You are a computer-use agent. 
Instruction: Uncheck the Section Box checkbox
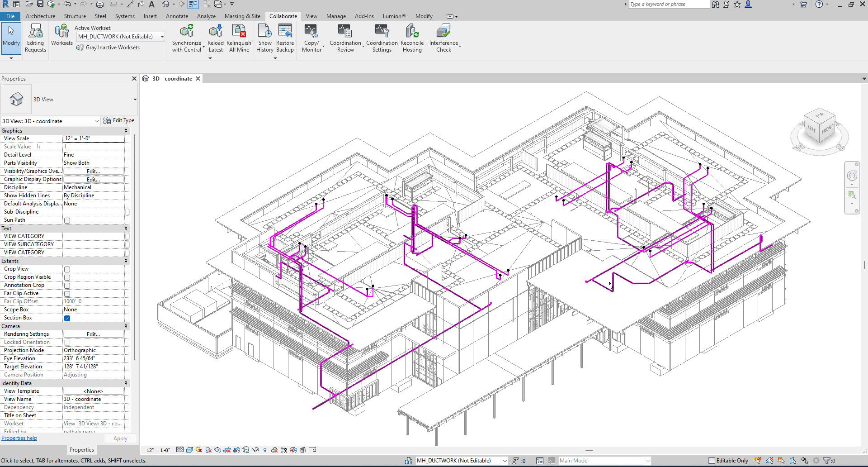click(67, 318)
